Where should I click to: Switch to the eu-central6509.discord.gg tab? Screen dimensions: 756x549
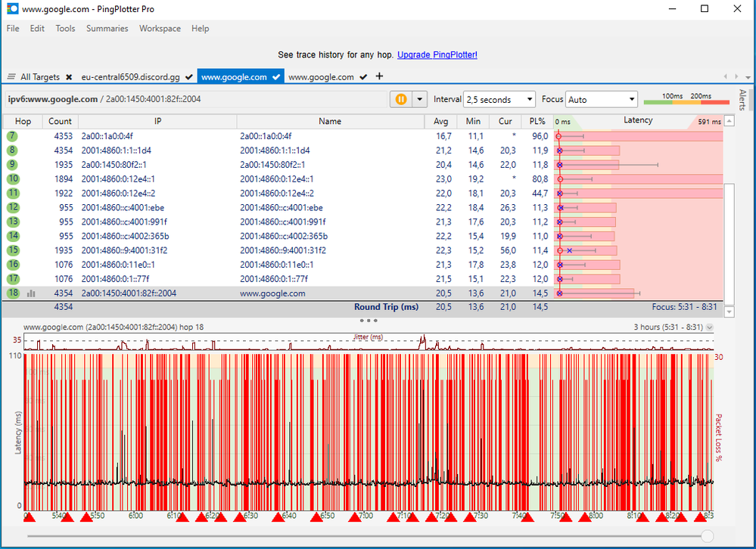point(131,77)
